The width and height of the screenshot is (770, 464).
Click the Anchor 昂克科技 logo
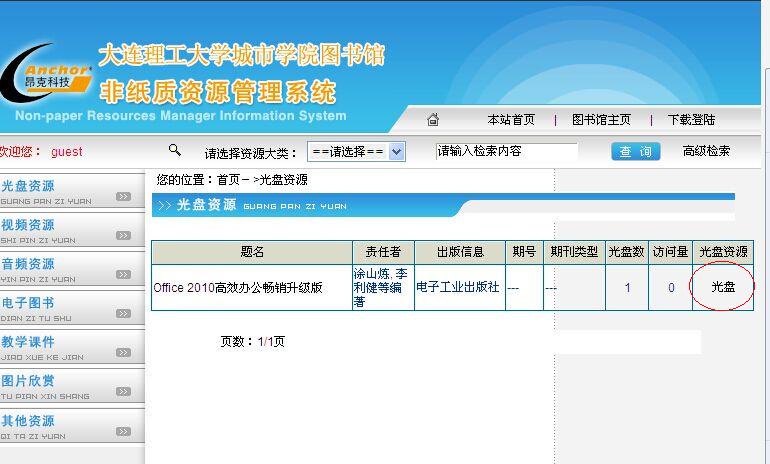[x=47, y=76]
